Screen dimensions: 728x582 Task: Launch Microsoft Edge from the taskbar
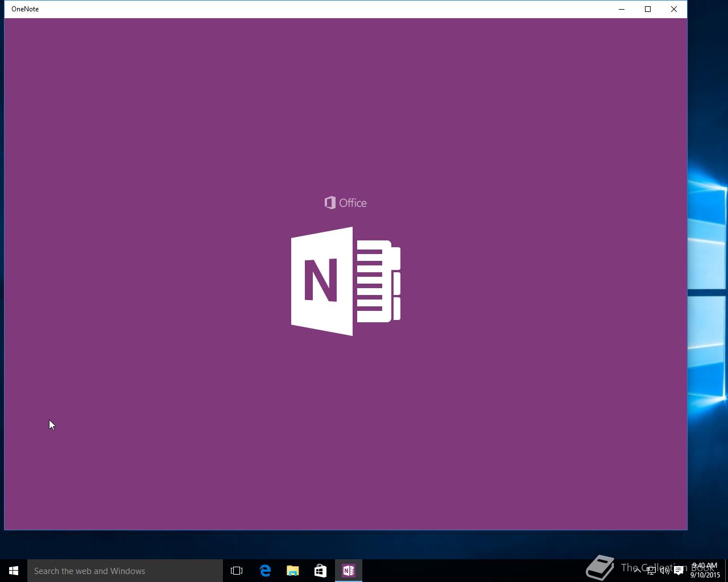265,571
